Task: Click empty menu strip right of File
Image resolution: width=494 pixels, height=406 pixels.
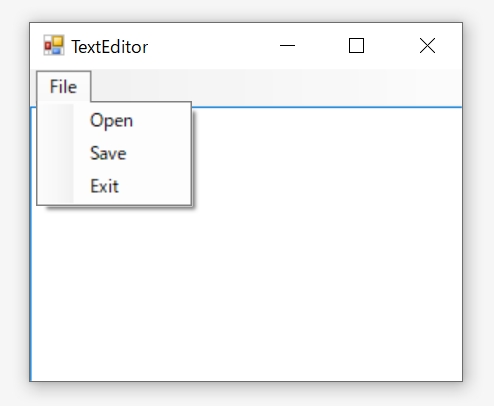Action: click(276, 87)
